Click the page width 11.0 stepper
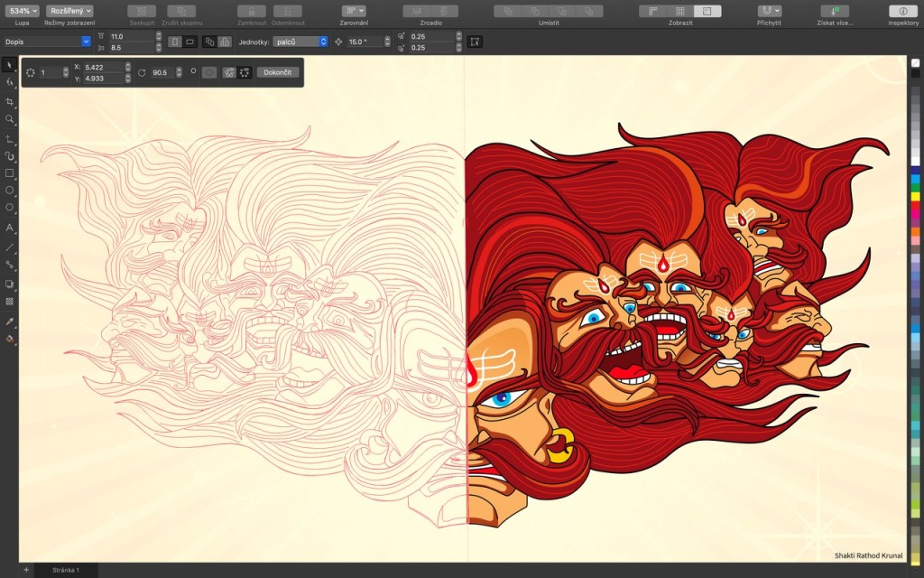The height and width of the screenshot is (578, 924). 159,36
